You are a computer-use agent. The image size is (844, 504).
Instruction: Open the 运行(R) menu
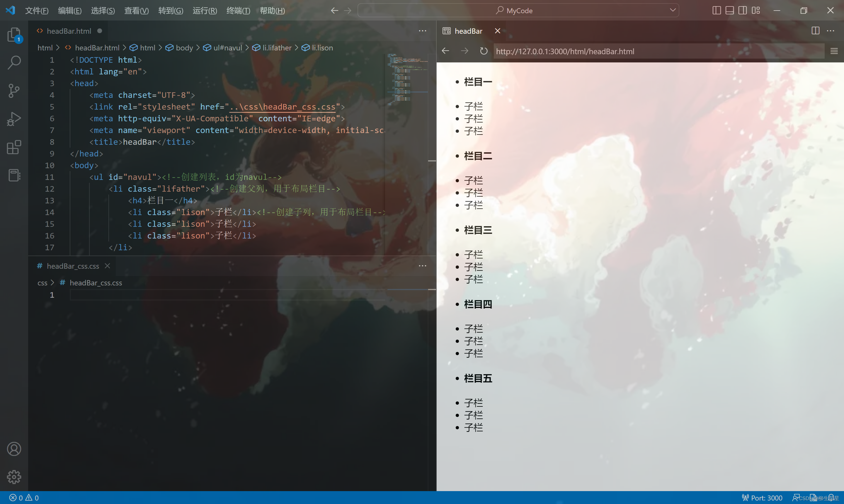[x=205, y=11]
